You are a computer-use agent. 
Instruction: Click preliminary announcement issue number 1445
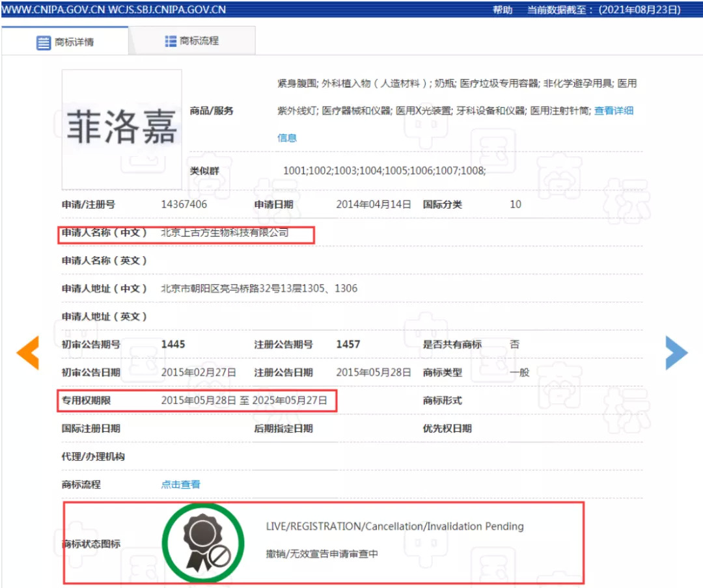tap(173, 344)
